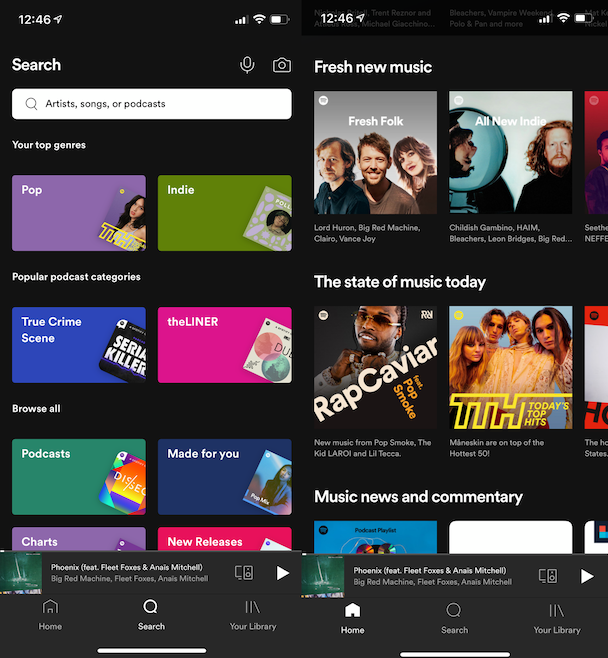Viewport: 608px width, 658px height.
Task: Open the Podcast Playlist thumbnail
Action: 375,537
